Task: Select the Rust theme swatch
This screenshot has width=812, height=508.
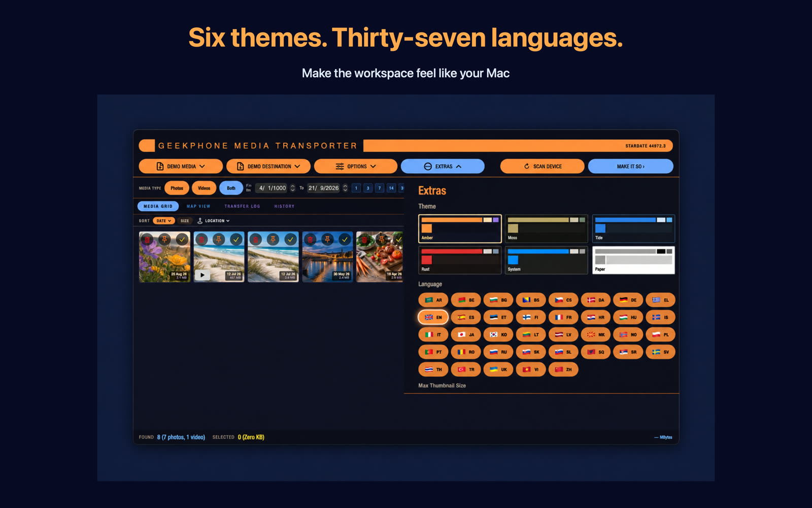Action: (460, 260)
